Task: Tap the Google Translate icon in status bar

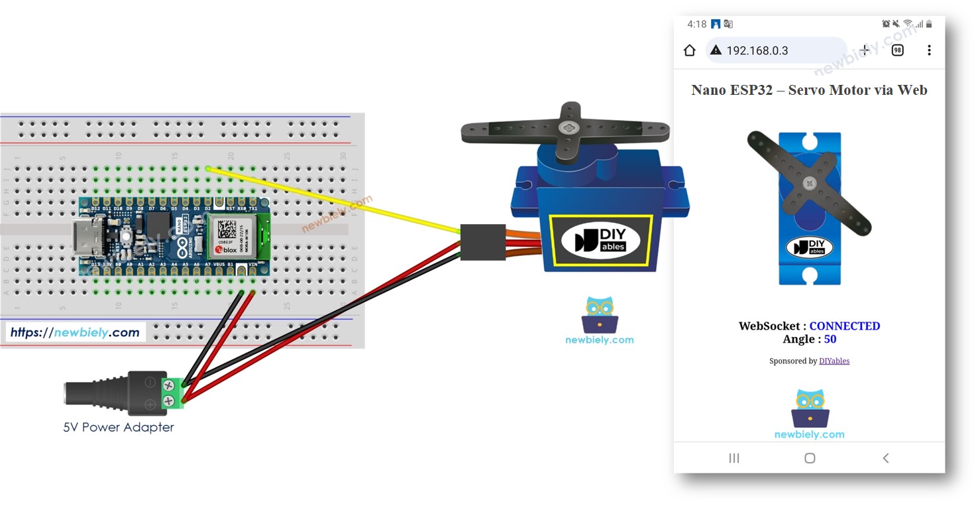Action: click(x=727, y=23)
